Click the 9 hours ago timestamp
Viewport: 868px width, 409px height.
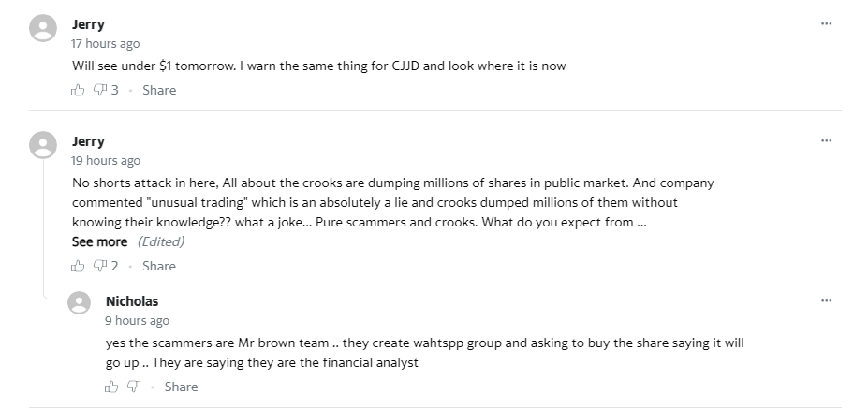click(x=138, y=321)
